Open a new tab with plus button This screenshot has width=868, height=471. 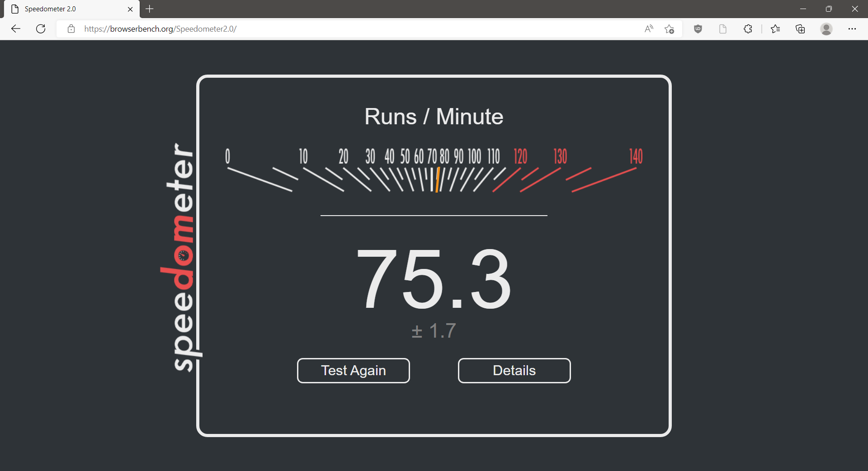150,9
